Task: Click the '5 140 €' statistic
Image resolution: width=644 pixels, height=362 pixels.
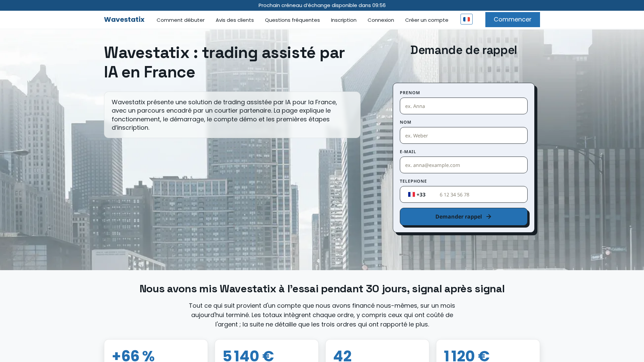Action: (x=248, y=355)
